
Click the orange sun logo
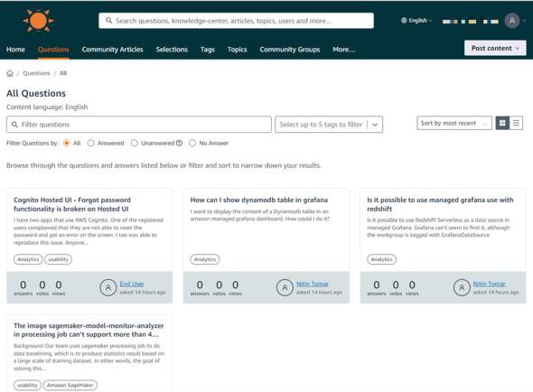38,21
